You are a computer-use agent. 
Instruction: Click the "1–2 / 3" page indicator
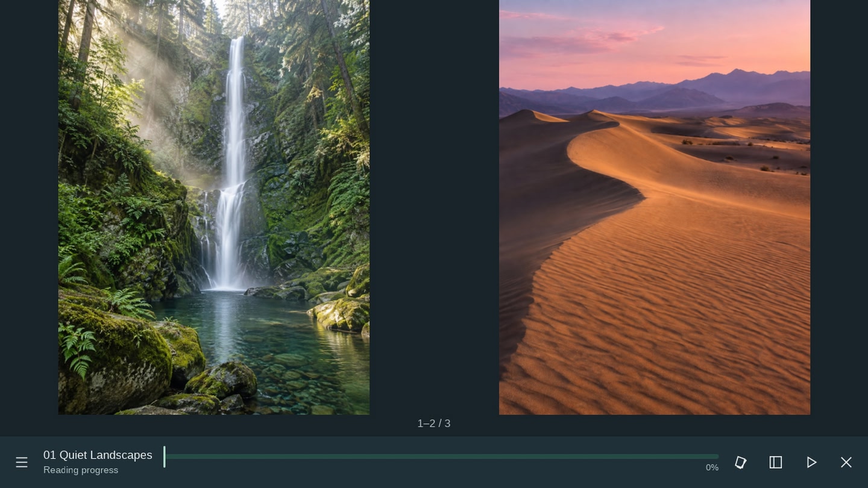coord(434,424)
